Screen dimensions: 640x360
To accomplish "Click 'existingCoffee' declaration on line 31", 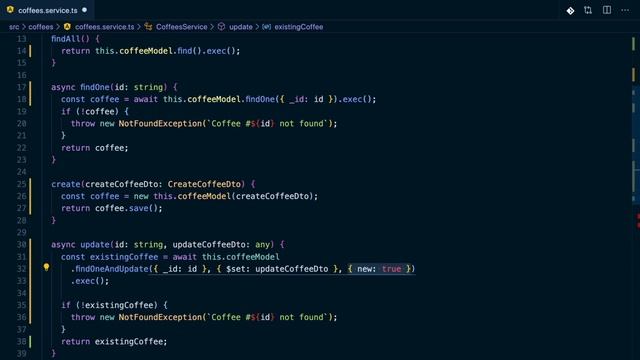I will tap(124, 257).
